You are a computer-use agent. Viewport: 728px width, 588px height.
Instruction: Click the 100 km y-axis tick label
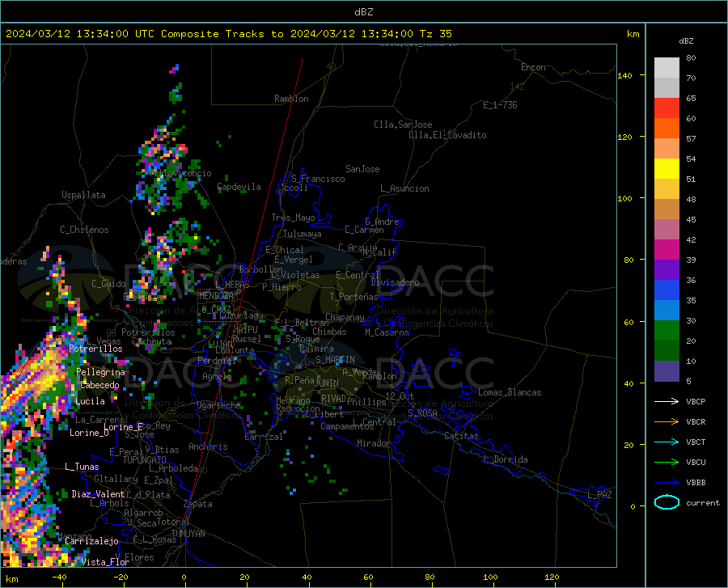coord(625,199)
